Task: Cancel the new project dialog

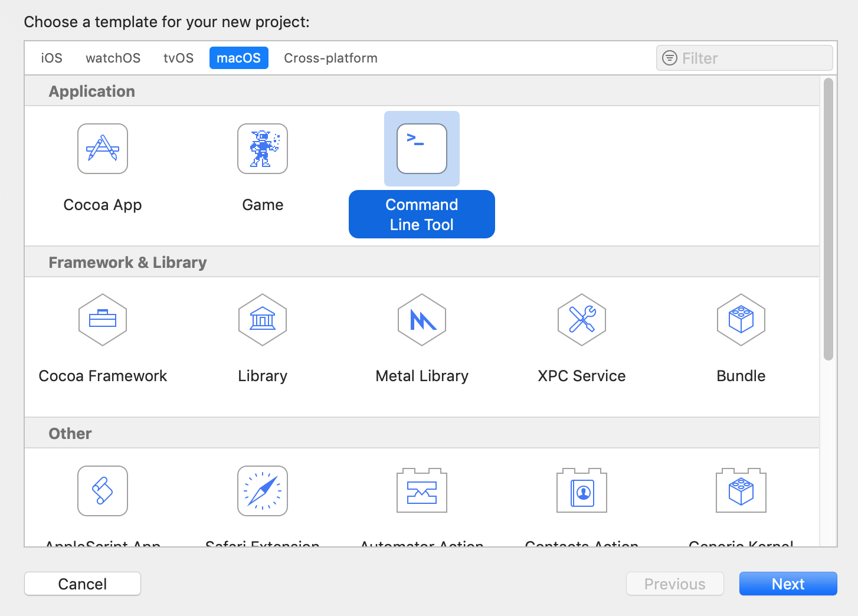Action: pos(82,584)
